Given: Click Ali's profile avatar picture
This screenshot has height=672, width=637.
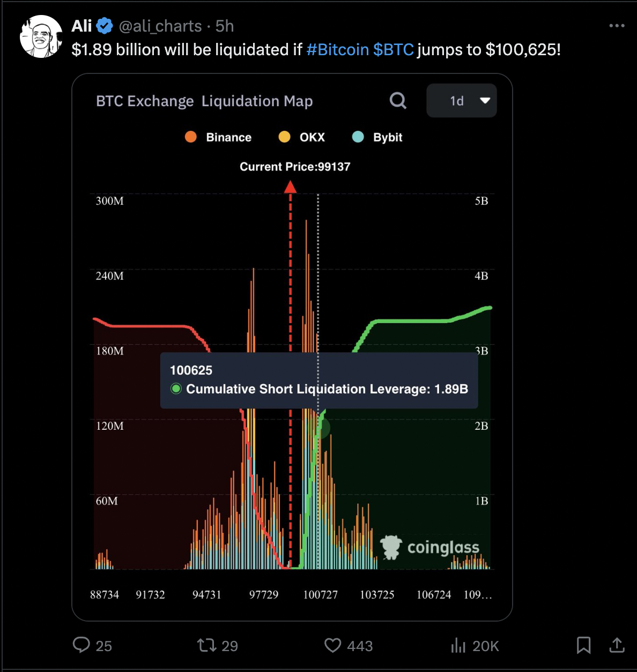Looking at the screenshot, I should click(x=41, y=36).
